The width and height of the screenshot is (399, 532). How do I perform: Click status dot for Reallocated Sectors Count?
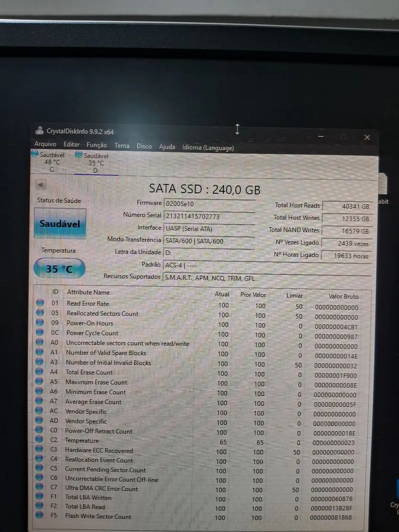coord(40,313)
